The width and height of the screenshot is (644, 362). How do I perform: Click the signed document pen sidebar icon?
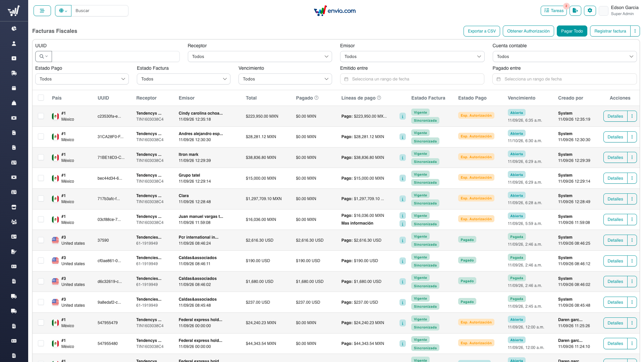(14, 252)
